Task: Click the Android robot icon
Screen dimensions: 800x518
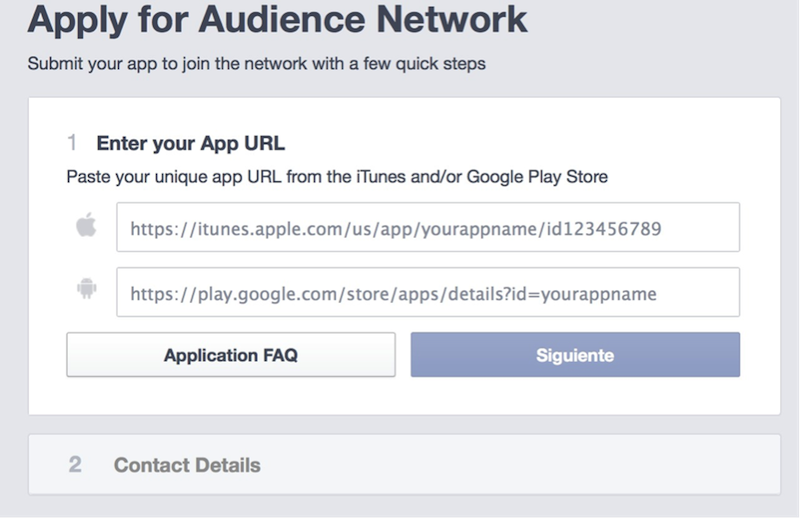Action: [86, 291]
